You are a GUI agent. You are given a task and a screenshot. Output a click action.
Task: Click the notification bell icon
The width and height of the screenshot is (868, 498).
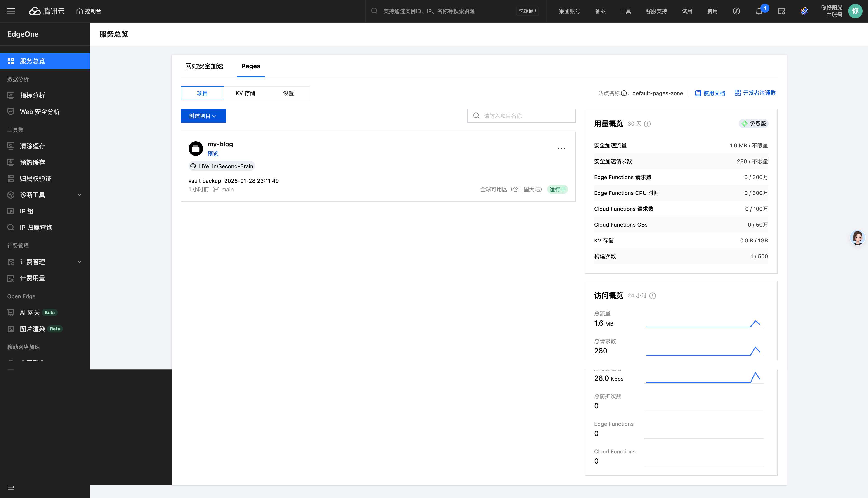point(759,11)
